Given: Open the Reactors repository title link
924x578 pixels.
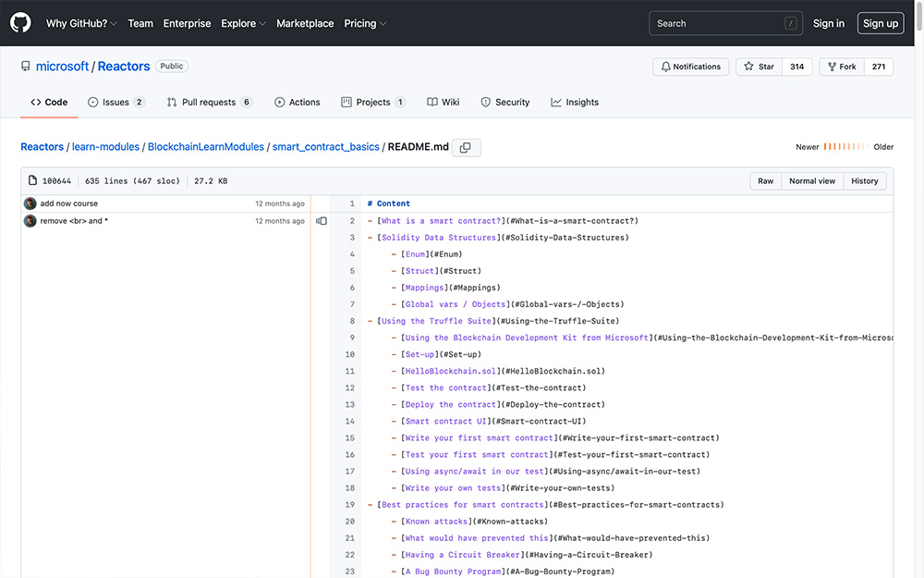Looking at the screenshot, I should tap(124, 66).
